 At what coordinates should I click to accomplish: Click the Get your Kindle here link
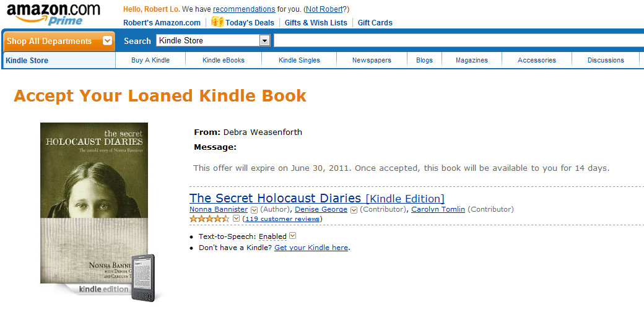point(311,248)
